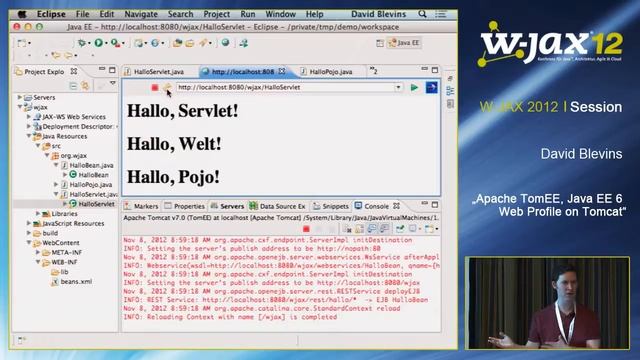Open Spotlight search magnifier

tap(422, 14)
